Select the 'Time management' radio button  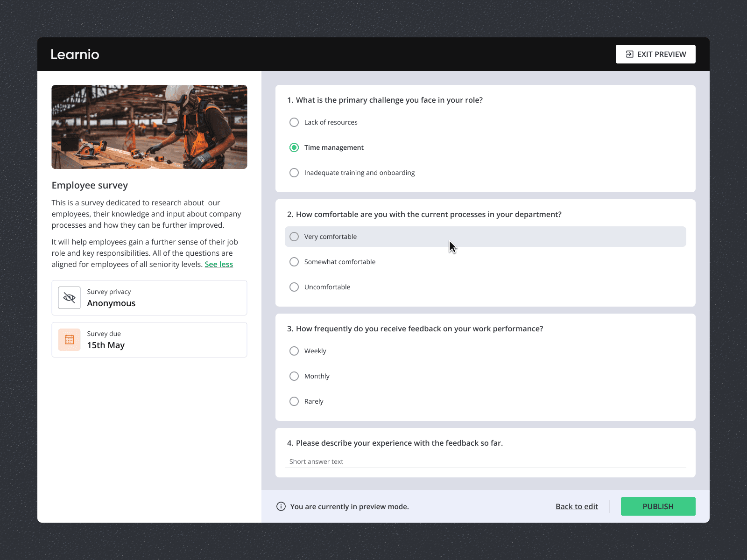click(x=294, y=147)
